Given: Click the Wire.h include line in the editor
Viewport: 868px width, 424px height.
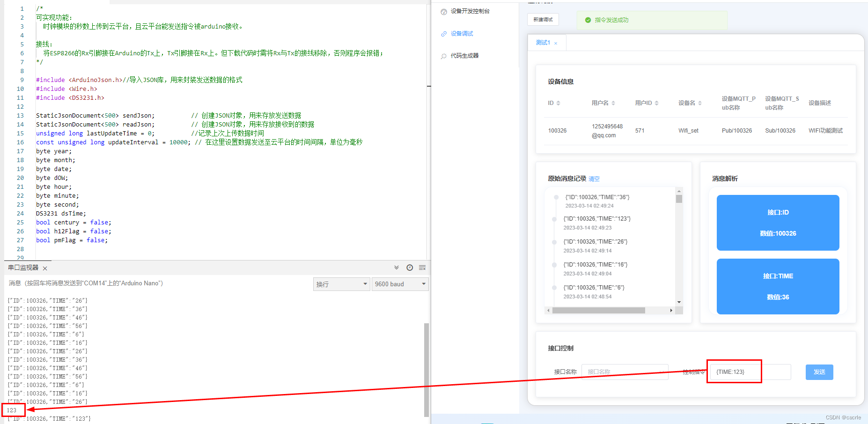Looking at the screenshot, I should [66, 89].
